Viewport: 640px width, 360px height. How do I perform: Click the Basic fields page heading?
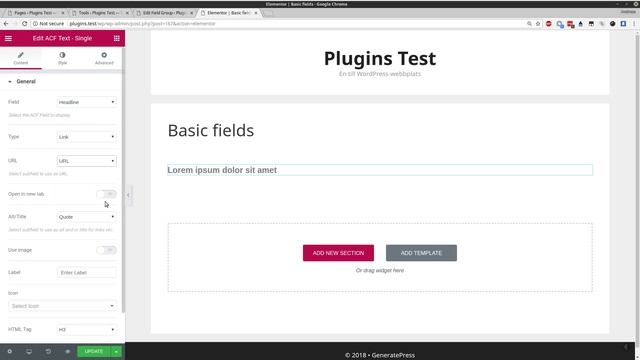211,131
